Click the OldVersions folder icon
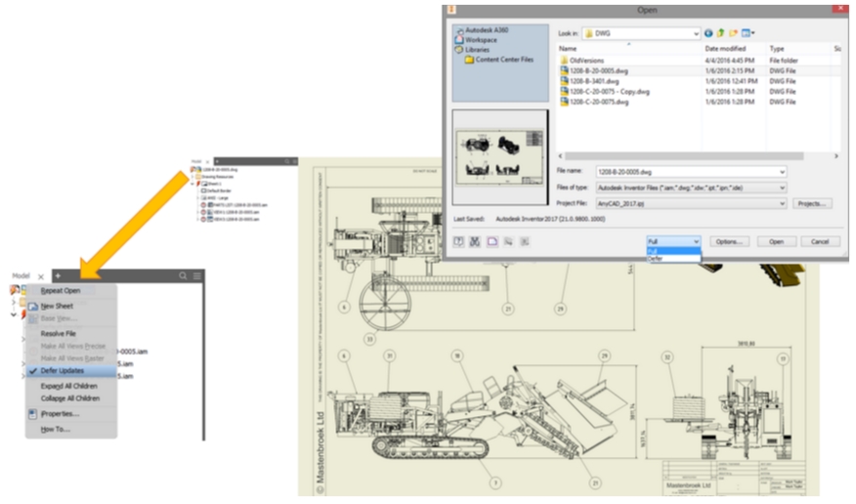The width and height of the screenshot is (856, 504). [564, 61]
